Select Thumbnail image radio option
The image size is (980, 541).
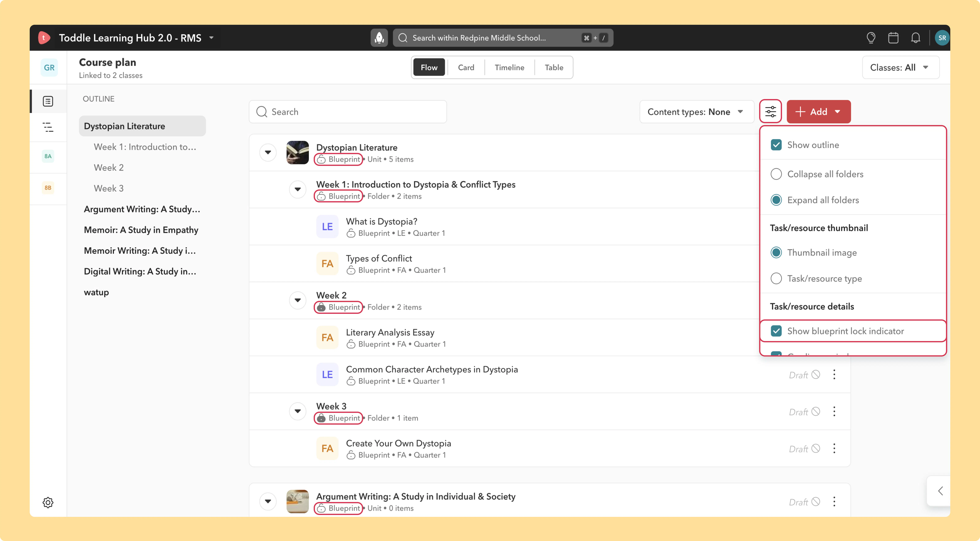pyautogui.click(x=776, y=252)
